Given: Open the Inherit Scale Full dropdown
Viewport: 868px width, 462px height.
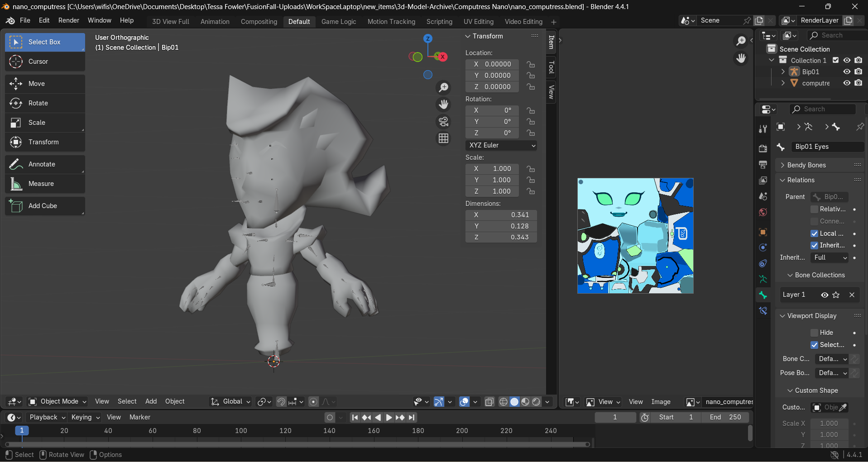Looking at the screenshot, I should pos(830,257).
